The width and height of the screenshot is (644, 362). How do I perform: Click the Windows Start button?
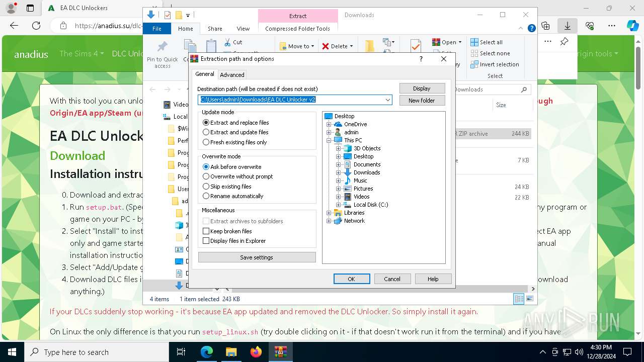pyautogui.click(x=12, y=352)
